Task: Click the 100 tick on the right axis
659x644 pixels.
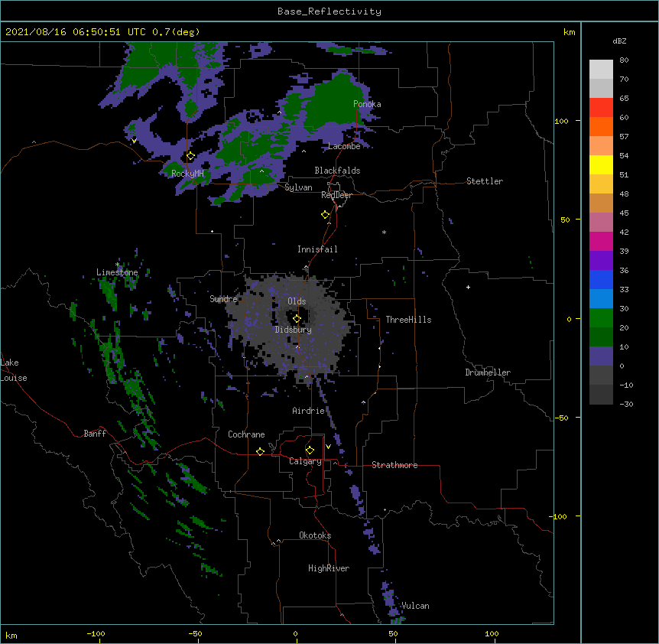Action: (x=561, y=121)
